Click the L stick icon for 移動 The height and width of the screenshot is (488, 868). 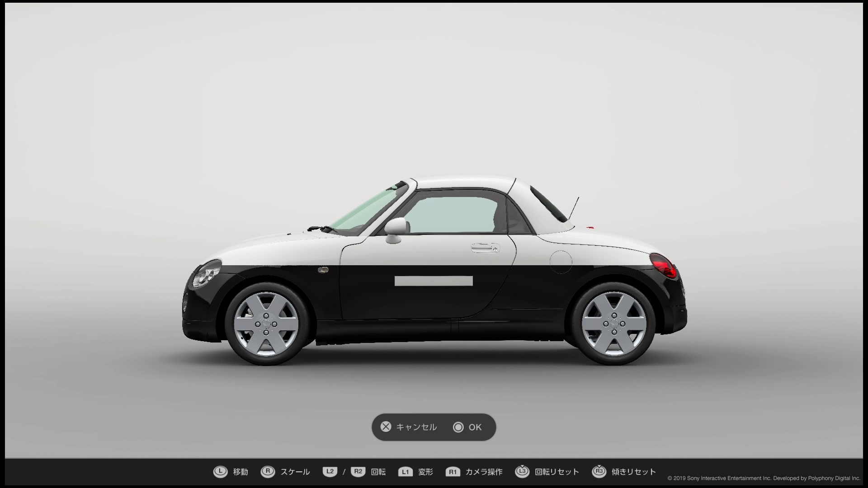(x=220, y=472)
